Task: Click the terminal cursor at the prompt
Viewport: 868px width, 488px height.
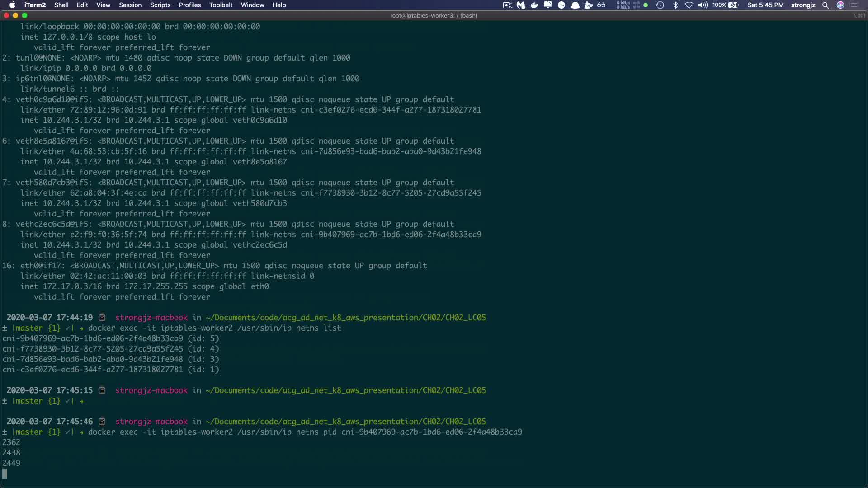Action: [5, 474]
